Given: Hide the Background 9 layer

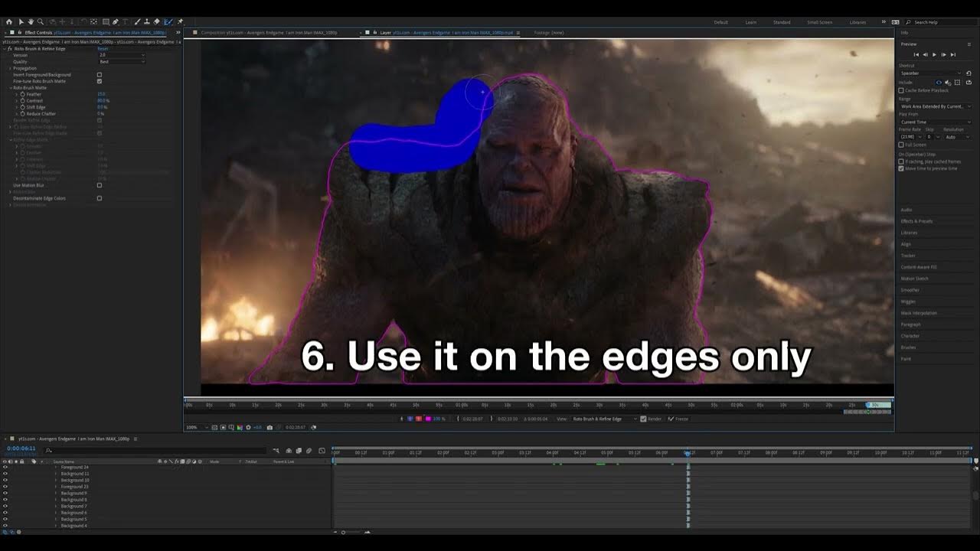Looking at the screenshot, I should coord(5,494).
